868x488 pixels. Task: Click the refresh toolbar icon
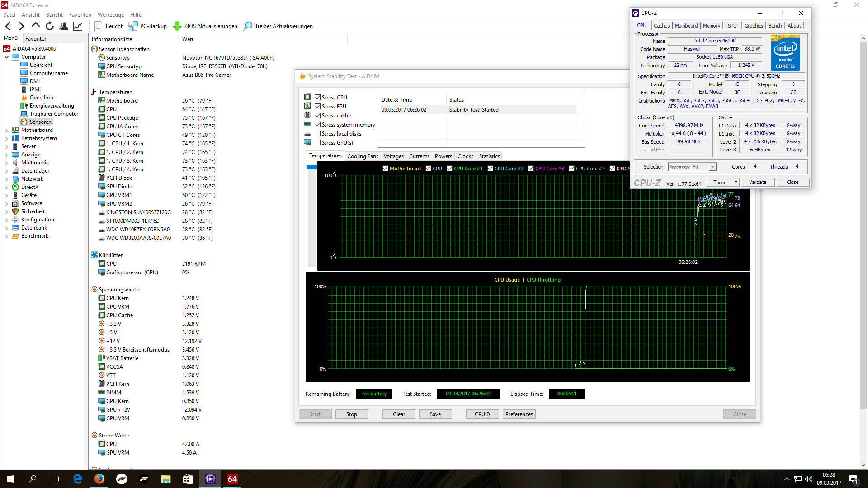[50, 26]
